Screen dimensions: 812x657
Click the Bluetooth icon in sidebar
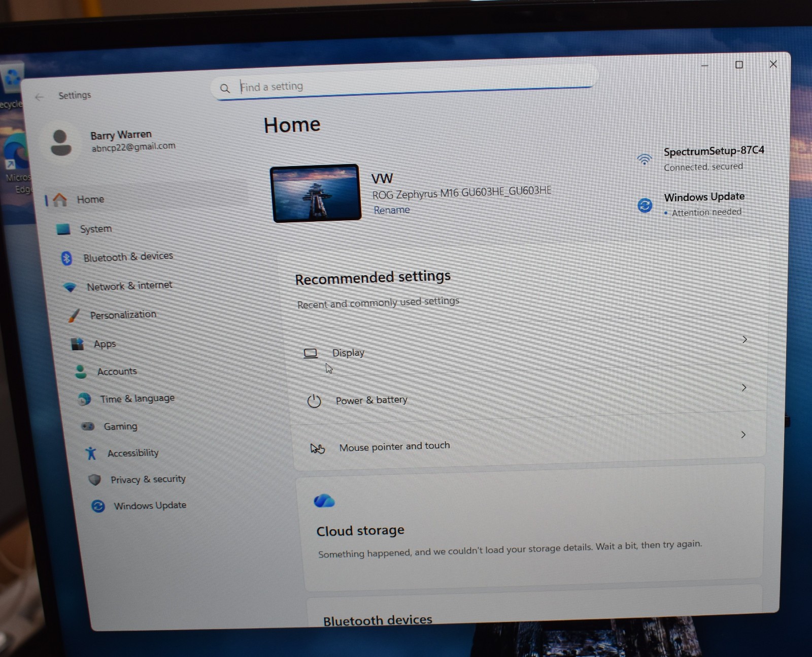(66, 258)
